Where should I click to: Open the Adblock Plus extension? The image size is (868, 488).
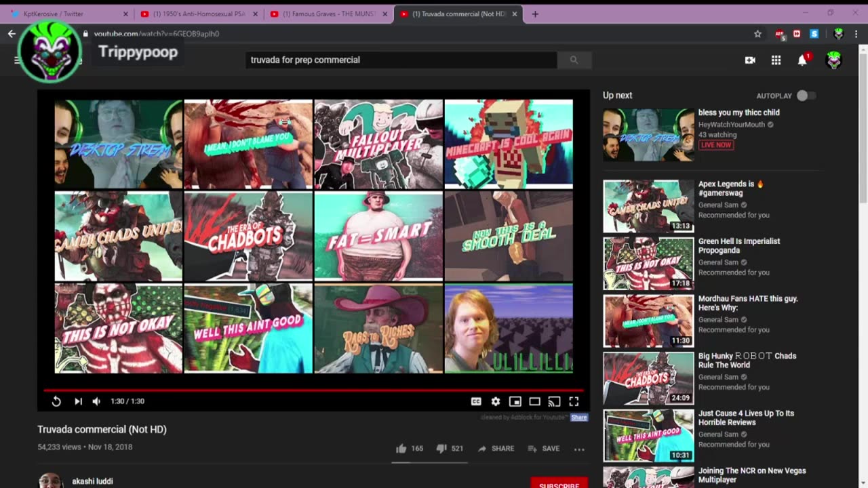[780, 33]
